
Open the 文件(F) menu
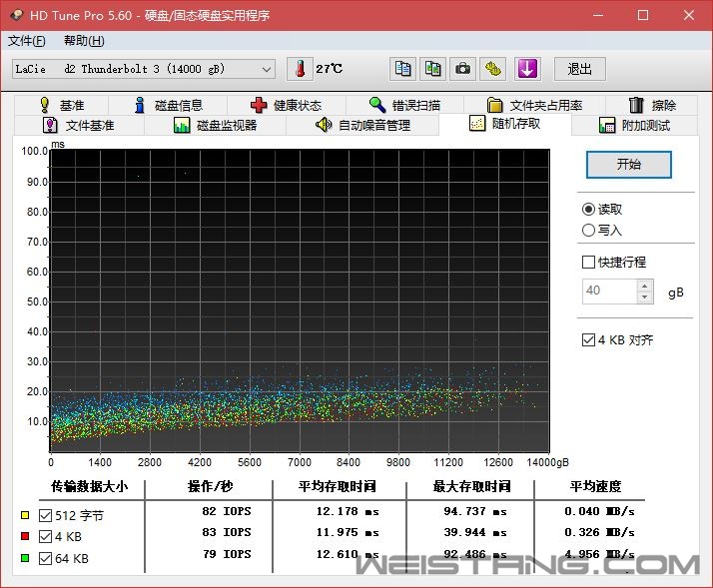[26, 41]
